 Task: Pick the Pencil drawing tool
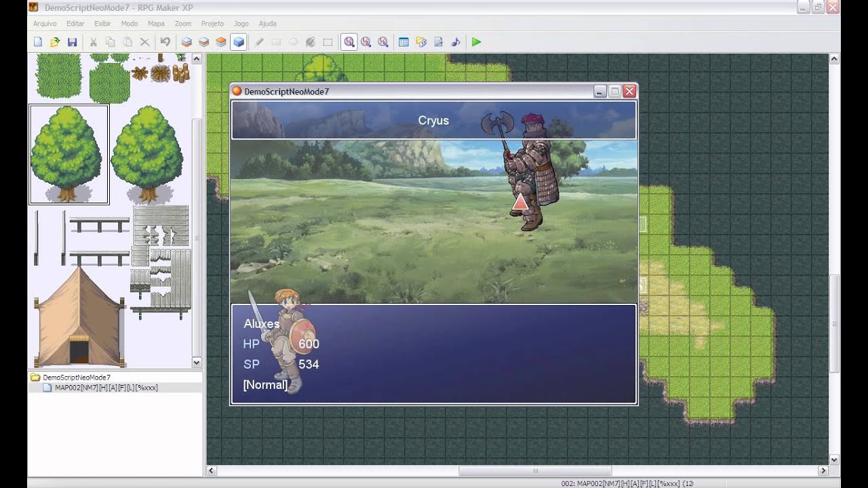pyautogui.click(x=259, y=42)
